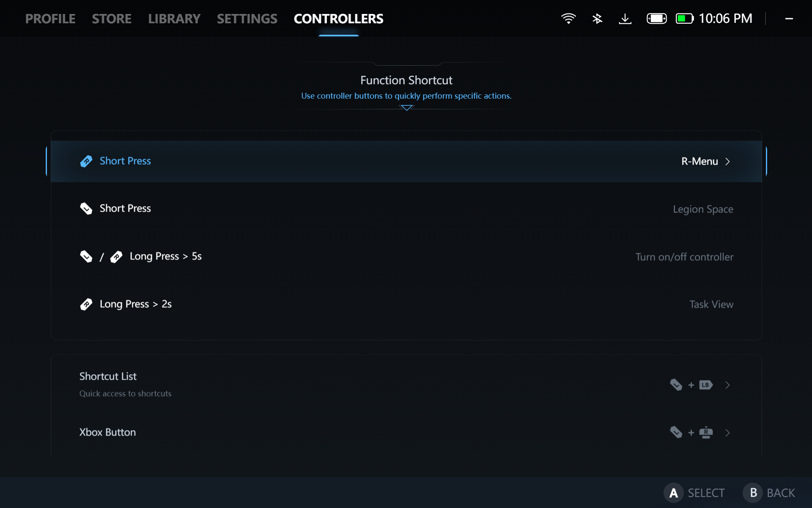Click the Wi-Fi status icon

tap(568, 19)
